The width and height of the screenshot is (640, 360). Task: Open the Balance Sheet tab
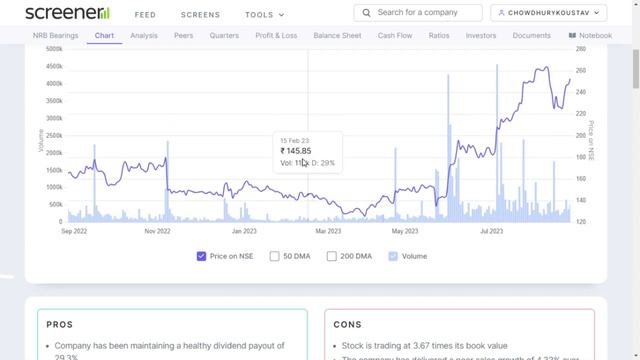[x=338, y=36]
